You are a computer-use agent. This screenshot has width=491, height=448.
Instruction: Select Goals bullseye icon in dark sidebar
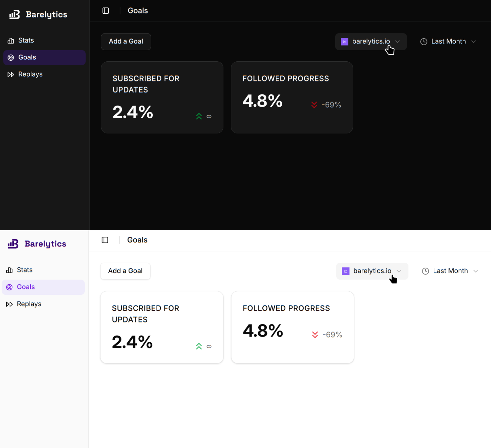tap(11, 58)
